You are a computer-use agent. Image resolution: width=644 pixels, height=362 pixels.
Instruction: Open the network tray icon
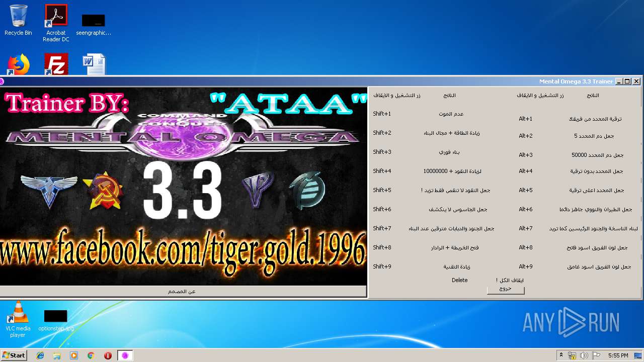(572, 355)
